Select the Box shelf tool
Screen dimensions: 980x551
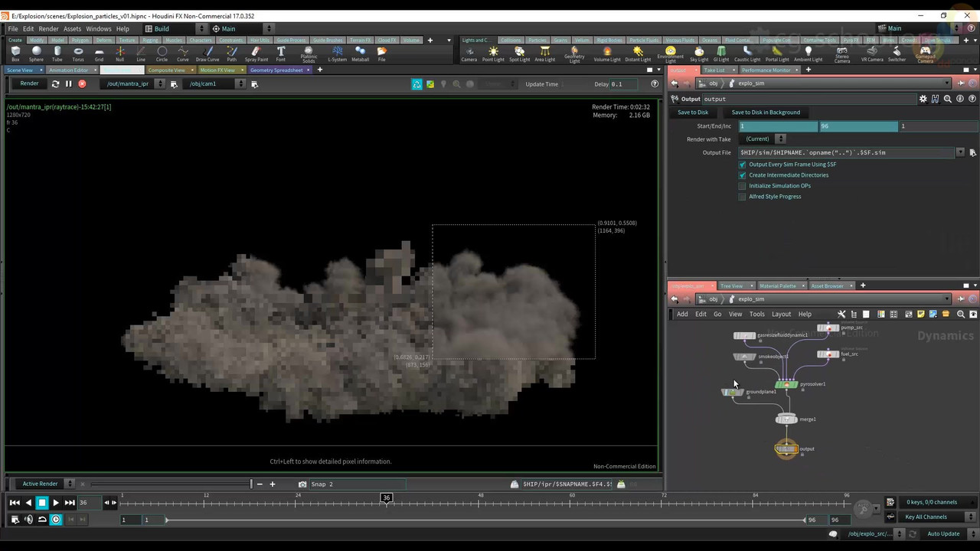coord(15,54)
